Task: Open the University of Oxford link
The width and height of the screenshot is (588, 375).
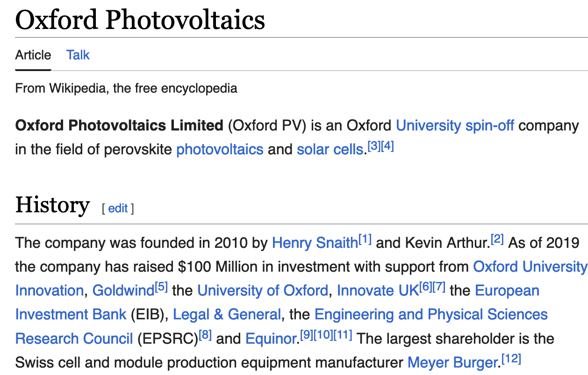Action: [262, 290]
